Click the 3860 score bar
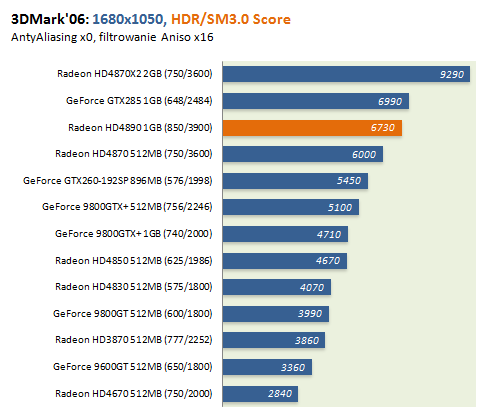This screenshot has width=481, height=414. [x=274, y=340]
